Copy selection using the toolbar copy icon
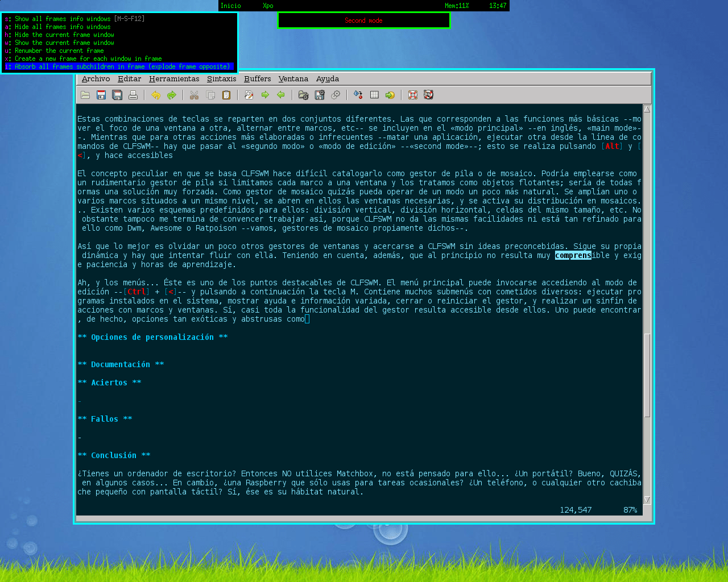 [210, 95]
